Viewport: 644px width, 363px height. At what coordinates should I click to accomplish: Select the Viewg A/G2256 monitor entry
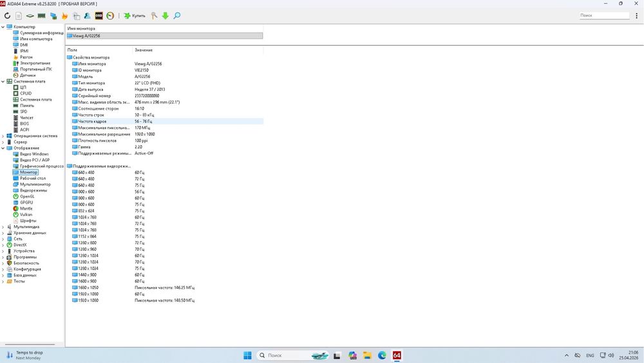coord(165,35)
